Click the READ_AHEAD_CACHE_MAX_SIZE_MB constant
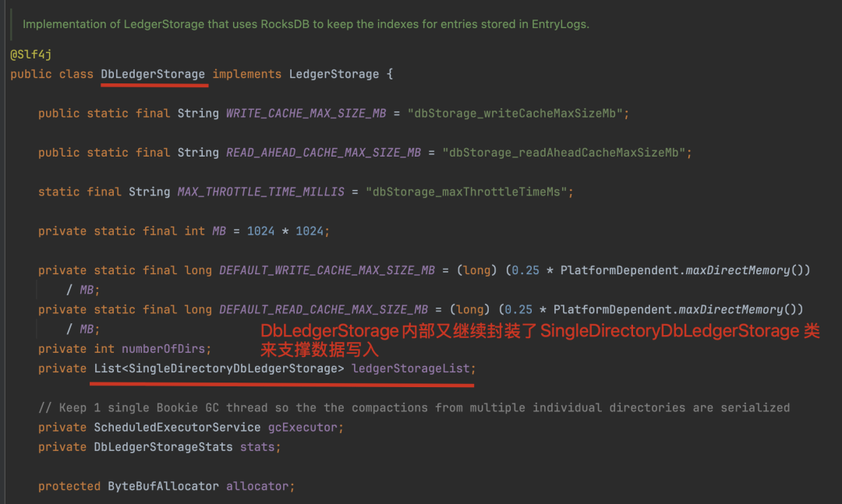 point(324,153)
